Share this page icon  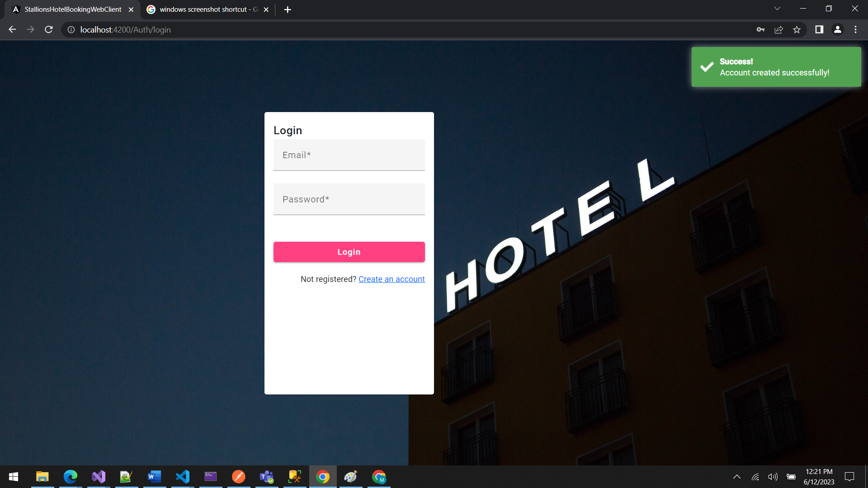tap(779, 30)
